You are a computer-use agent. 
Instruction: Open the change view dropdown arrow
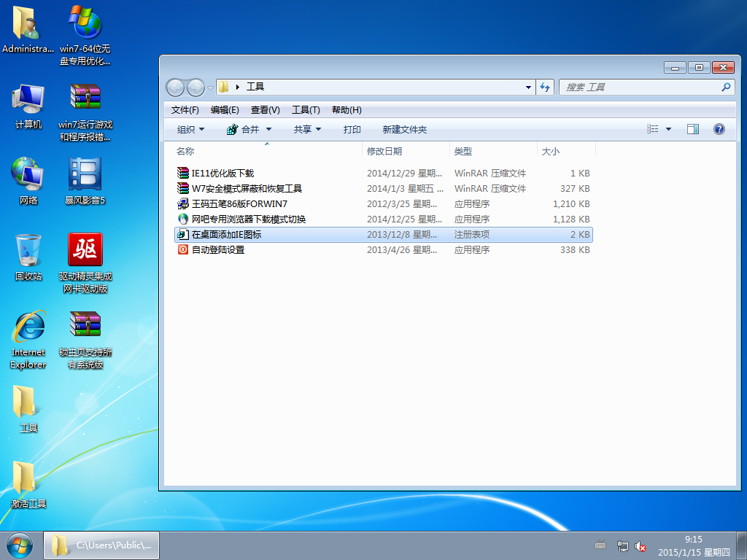coord(668,129)
